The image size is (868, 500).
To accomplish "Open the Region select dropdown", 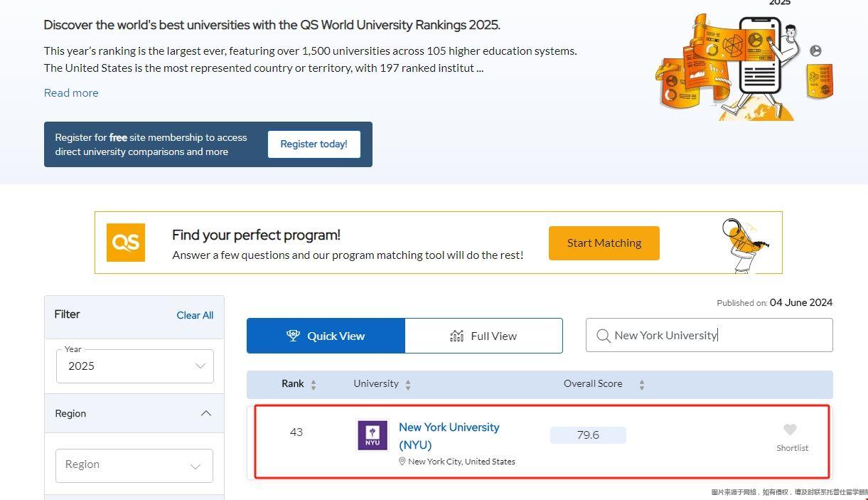I will click(x=134, y=465).
